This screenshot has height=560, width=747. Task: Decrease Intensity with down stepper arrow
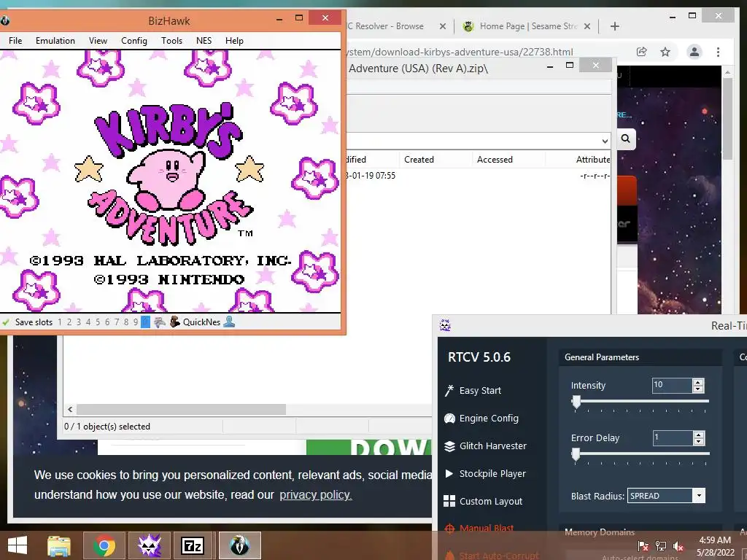(x=698, y=389)
